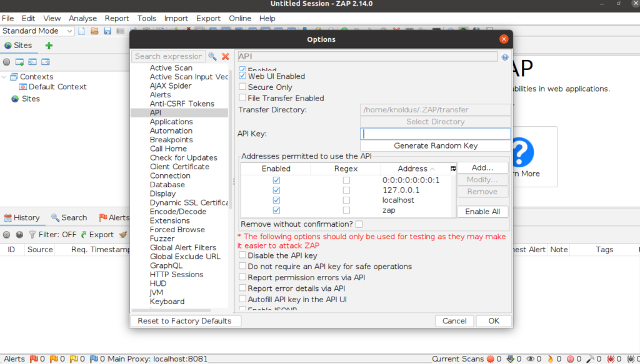Screen dimensions: 640x364
Task: Click the Persist Session save icon
Action: [107, 31]
